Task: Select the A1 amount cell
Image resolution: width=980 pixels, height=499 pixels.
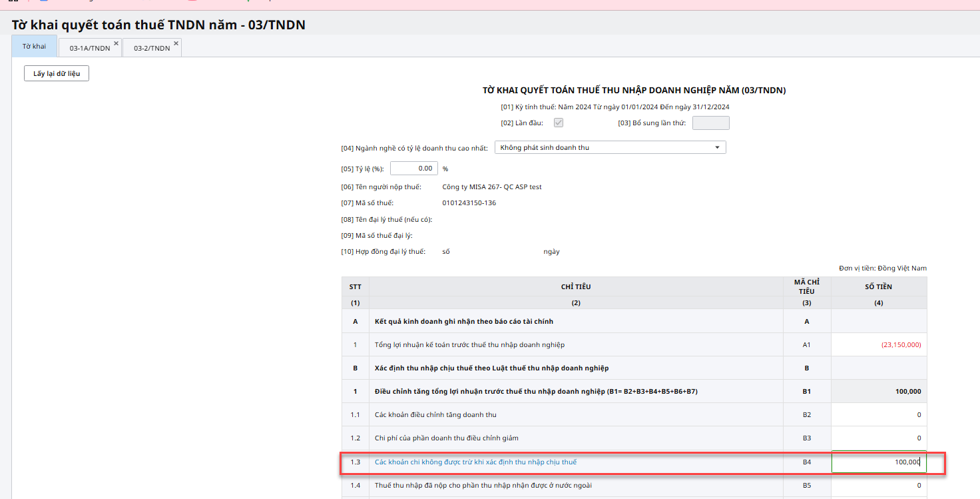Action: 879,344
